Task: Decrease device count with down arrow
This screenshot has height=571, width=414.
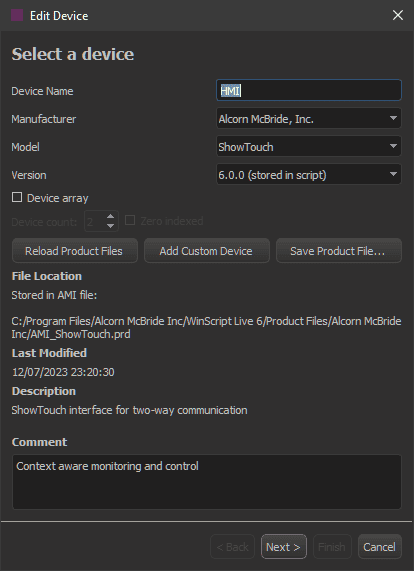Action: 110,226
